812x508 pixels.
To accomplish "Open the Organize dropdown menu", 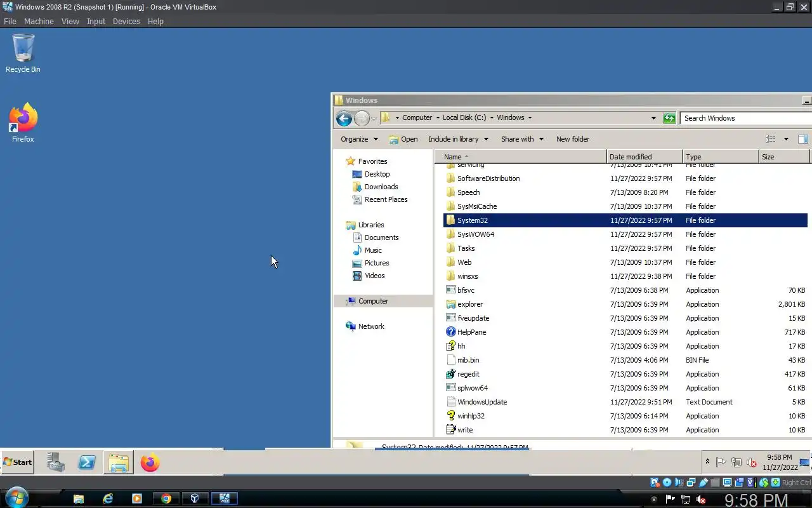I will (359, 139).
